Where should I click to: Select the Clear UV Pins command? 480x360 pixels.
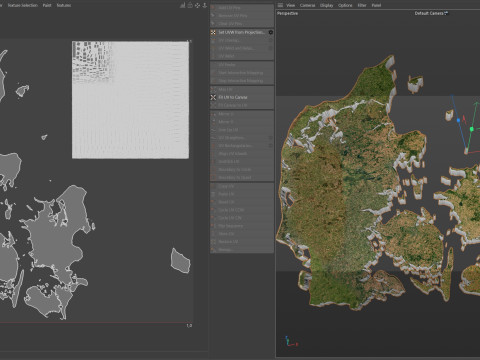click(242, 24)
